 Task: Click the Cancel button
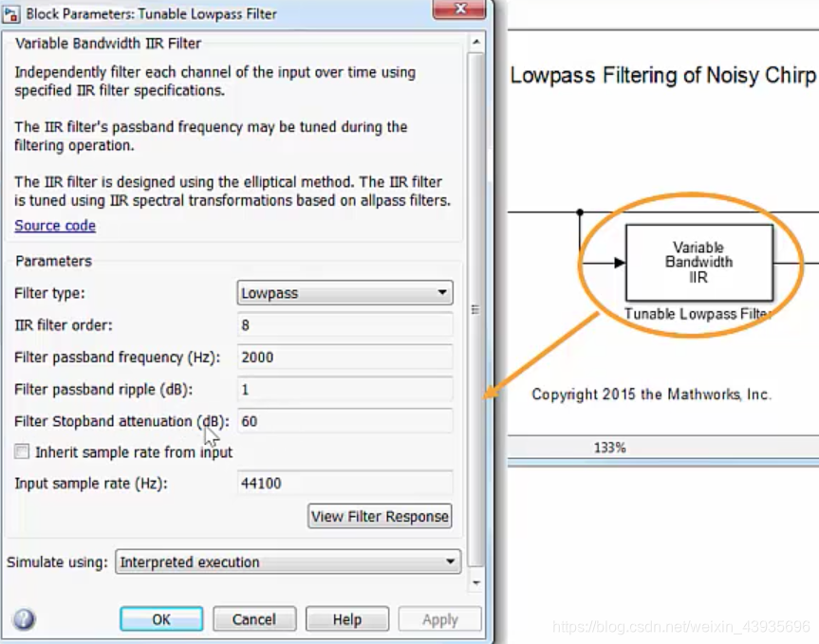point(254,619)
